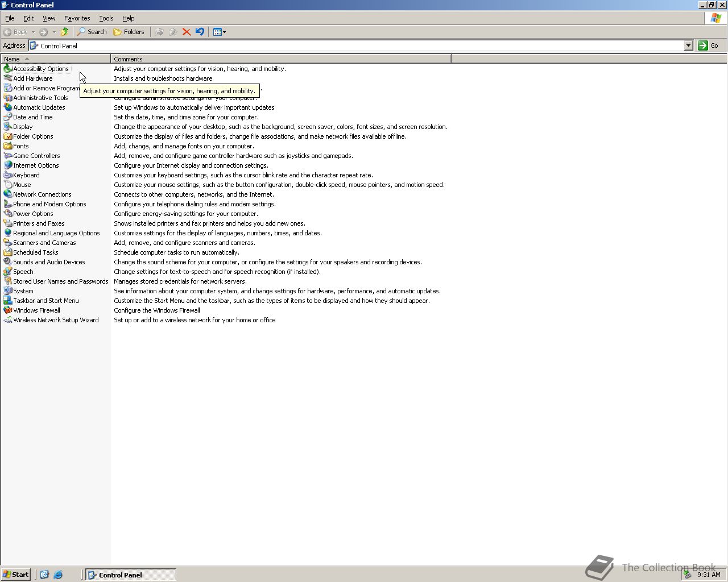Launch Internet Explorer from Quick Launch
Screen dimensions: 728x582
[58, 575]
